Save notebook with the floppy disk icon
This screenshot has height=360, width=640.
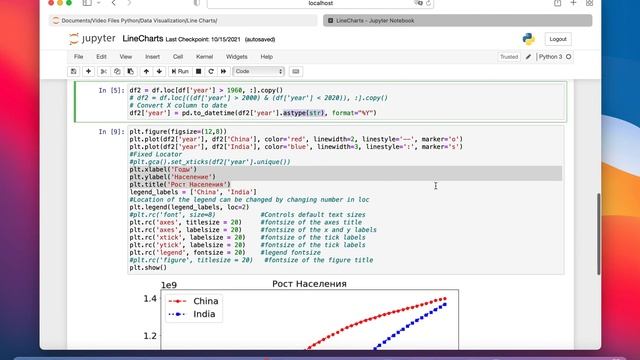[x=73, y=71]
